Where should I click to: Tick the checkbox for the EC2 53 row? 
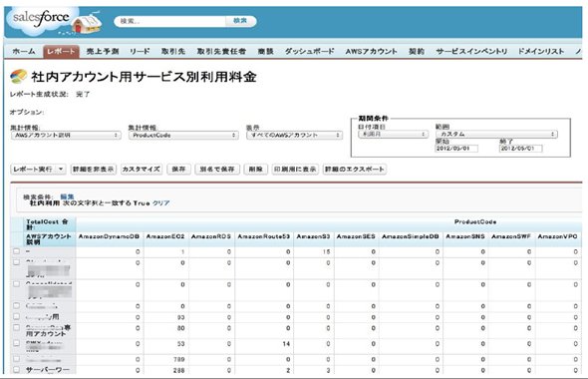tap(16, 343)
